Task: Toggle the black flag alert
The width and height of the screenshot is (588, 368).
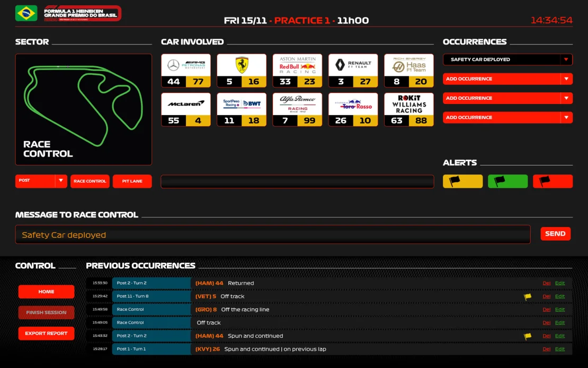Action: tap(553, 181)
